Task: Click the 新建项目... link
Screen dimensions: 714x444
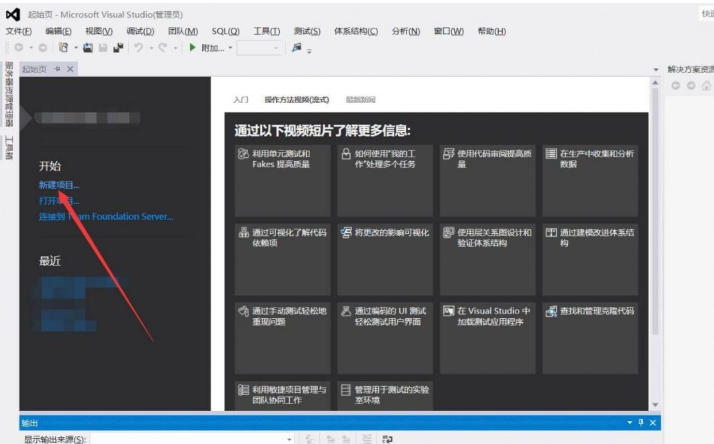Action: tap(59, 185)
